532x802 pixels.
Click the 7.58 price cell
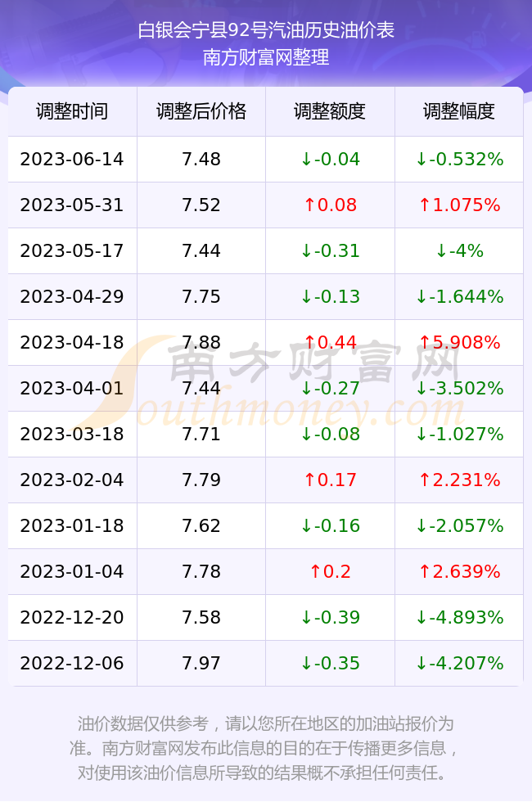pyautogui.click(x=201, y=617)
